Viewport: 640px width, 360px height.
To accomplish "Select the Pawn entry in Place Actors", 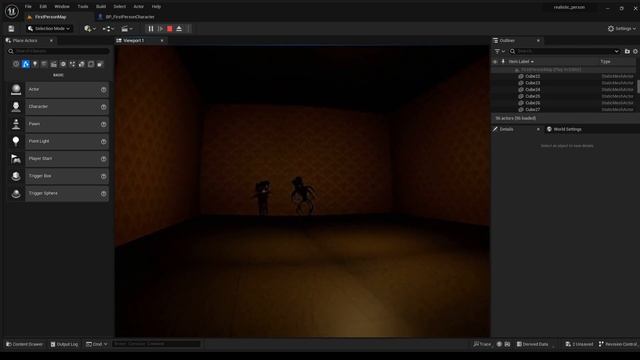I will coord(58,124).
